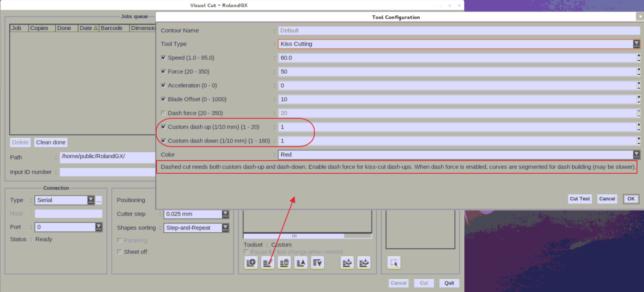Click the Blade Offset value field 10
The image size is (644, 292).
pos(457,99)
